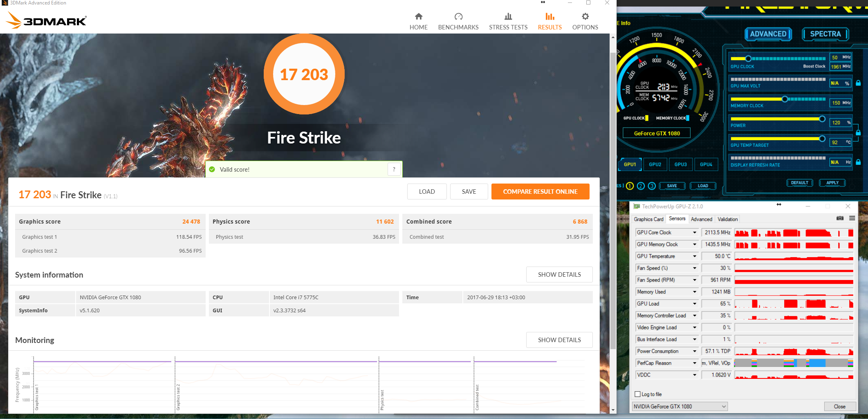
Task: Click APPLY in the tuning utility
Action: coord(832,183)
